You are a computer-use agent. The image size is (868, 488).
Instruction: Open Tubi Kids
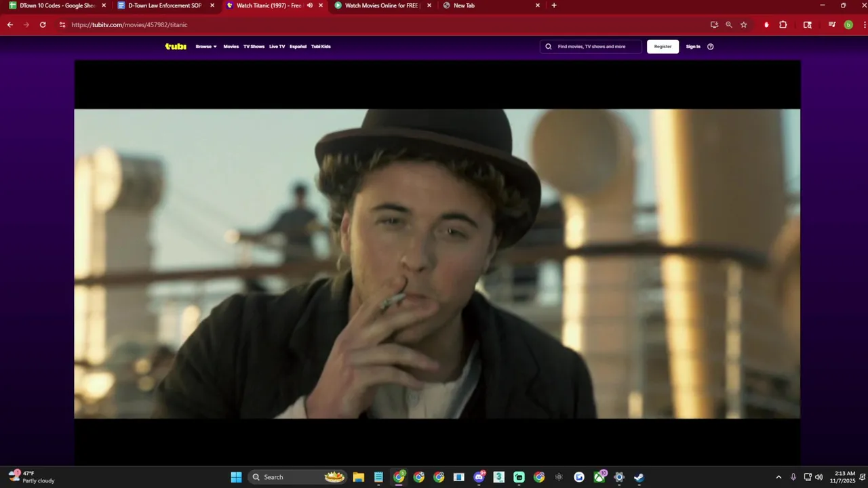click(321, 47)
